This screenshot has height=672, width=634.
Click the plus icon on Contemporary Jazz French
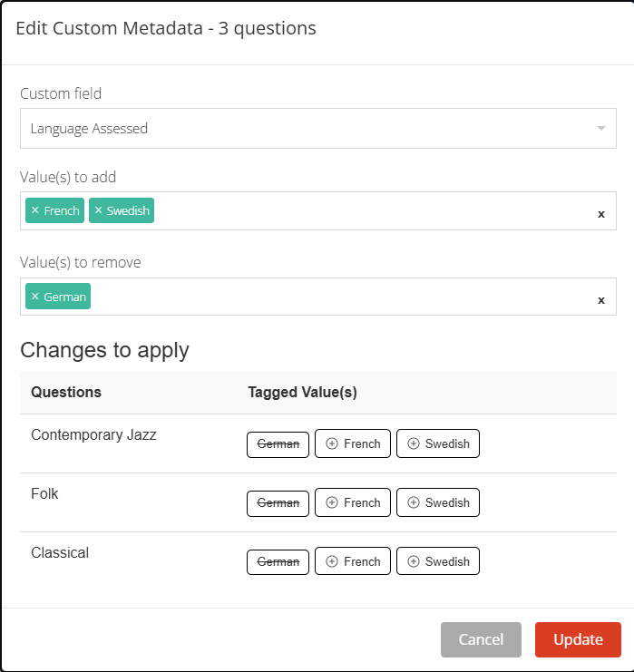tap(332, 443)
